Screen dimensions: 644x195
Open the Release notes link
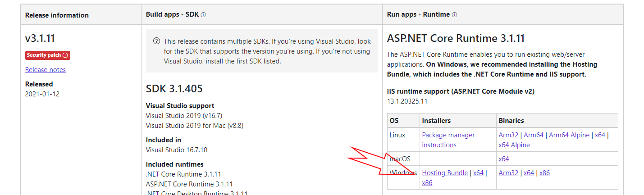(x=46, y=69)
